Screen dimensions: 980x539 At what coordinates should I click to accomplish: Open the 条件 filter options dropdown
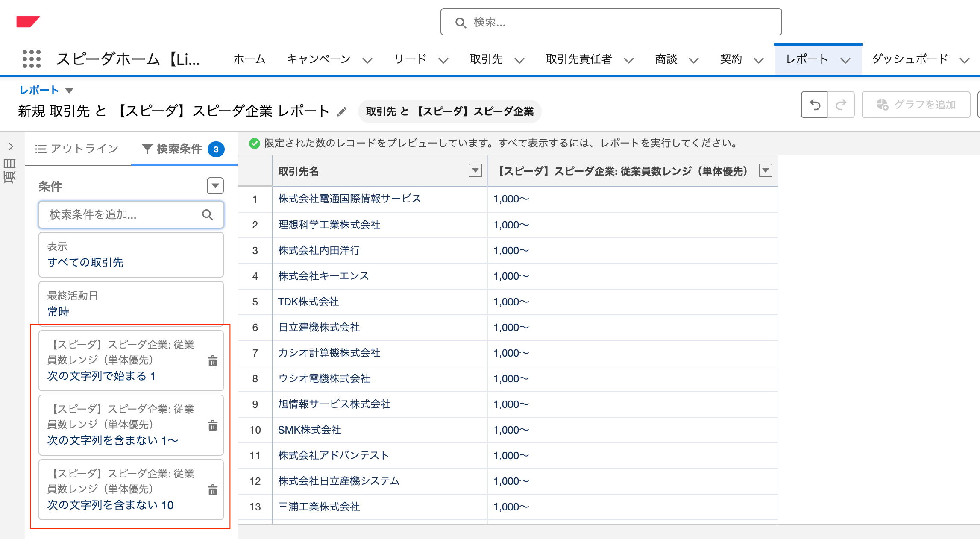215,186
